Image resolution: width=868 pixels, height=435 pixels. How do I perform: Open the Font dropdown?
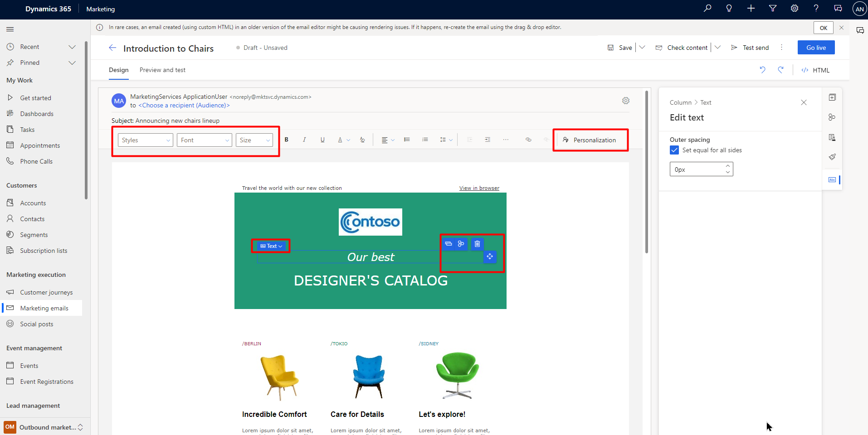click(x=204, y=140)
